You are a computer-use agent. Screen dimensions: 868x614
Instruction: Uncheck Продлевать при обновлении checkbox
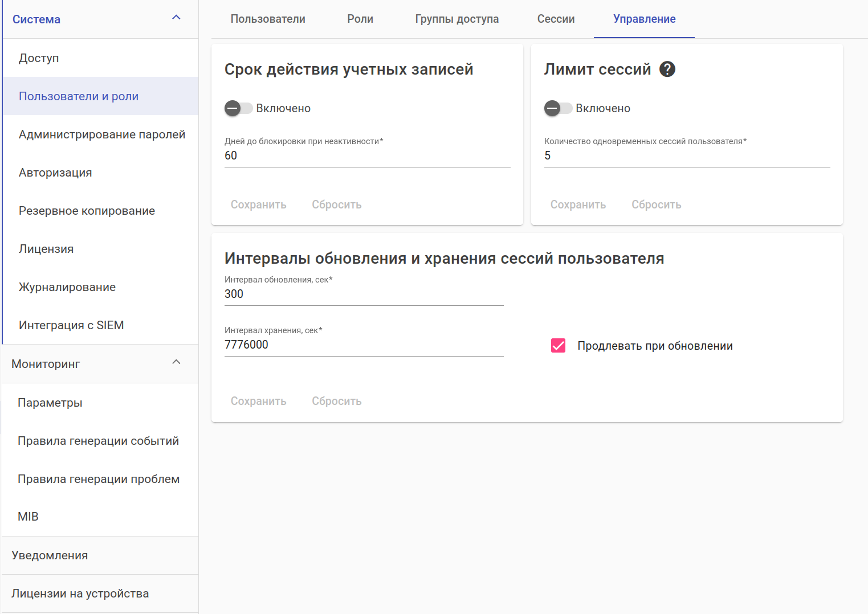click(x=559, y=346)
